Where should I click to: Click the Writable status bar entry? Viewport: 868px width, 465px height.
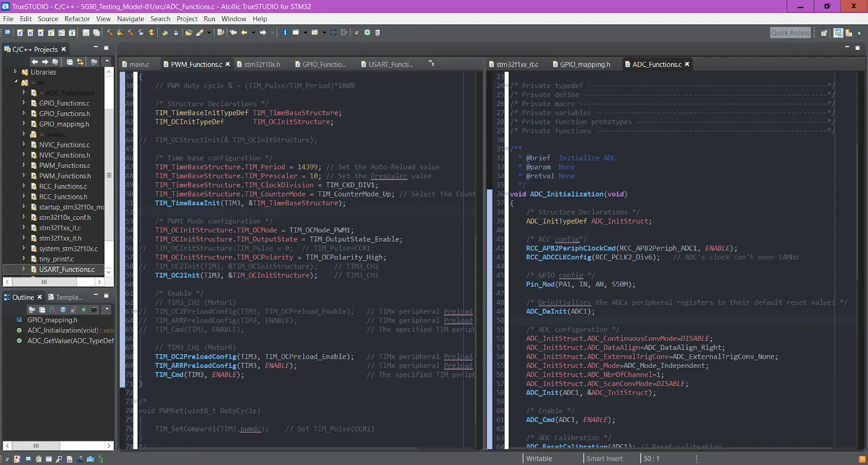(x=539, y=458)
